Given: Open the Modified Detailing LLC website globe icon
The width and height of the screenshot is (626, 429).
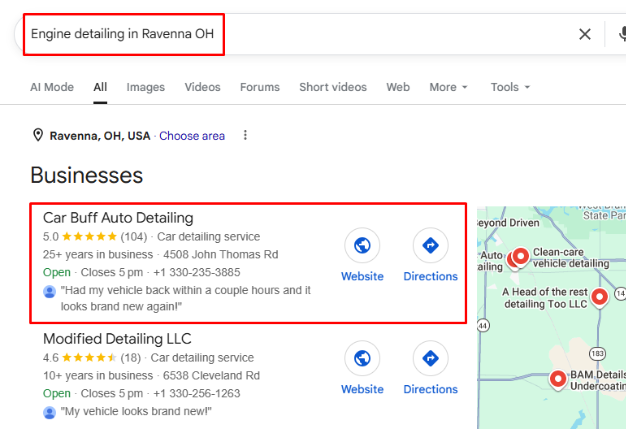Looking at the screenshot, I should [362, 358].
